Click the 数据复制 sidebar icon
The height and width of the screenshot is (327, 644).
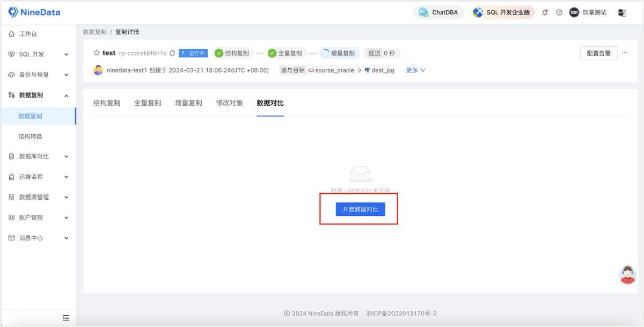tap(12, 95)
